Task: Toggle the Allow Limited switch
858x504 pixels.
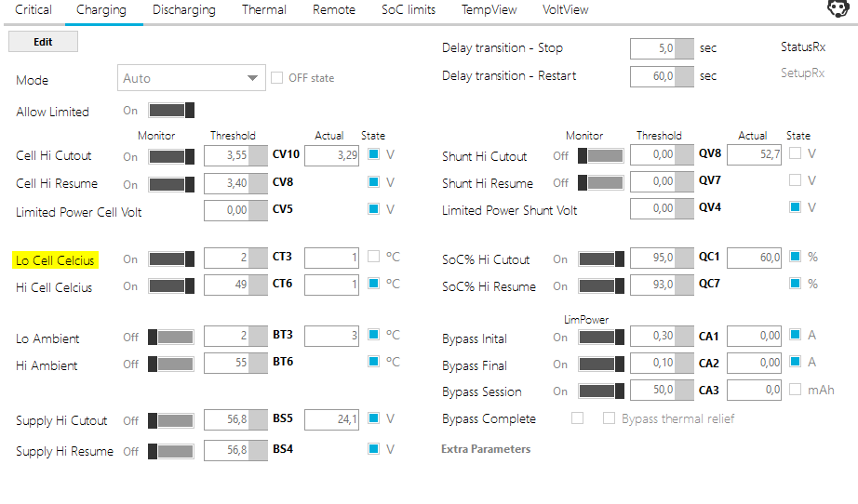Action: (171, 111)
